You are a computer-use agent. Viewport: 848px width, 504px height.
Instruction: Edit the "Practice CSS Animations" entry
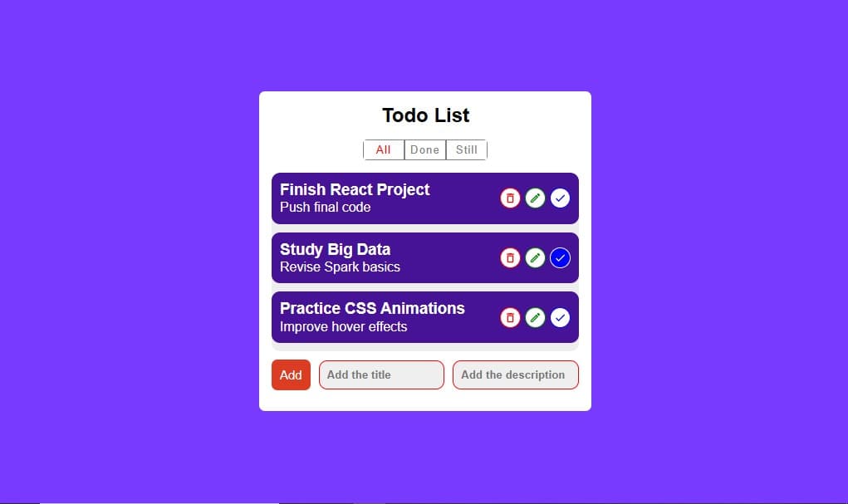(x=535, y=317)
